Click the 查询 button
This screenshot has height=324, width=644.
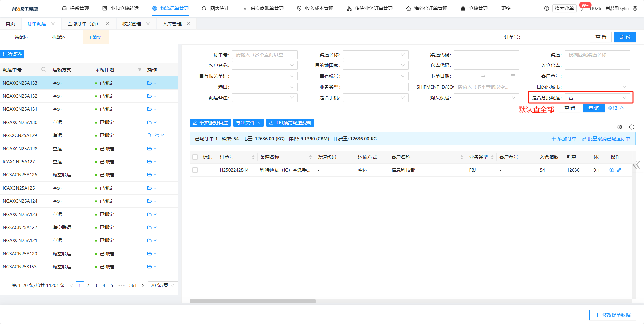tap(593, 108)
